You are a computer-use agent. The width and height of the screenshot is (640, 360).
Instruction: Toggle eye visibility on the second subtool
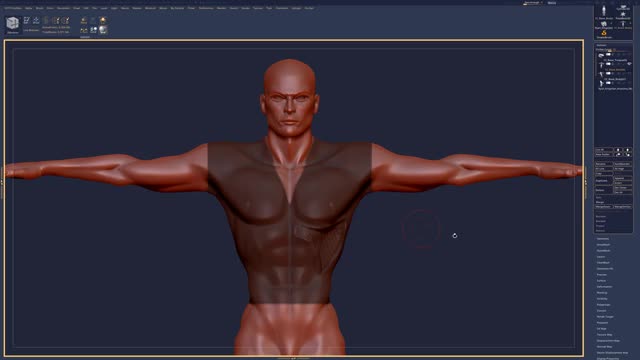click(x=629, y=64)
